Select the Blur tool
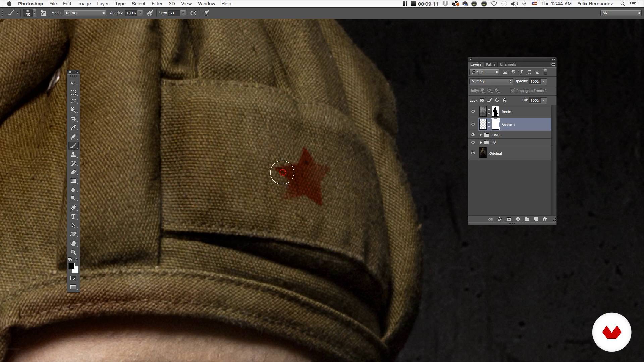 coord(73,190)
